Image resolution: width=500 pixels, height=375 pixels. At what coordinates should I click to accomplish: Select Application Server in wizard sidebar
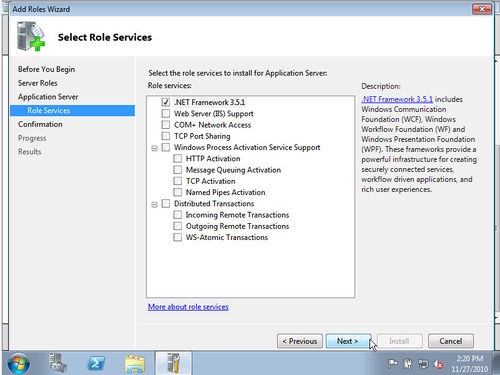point(48,97)
